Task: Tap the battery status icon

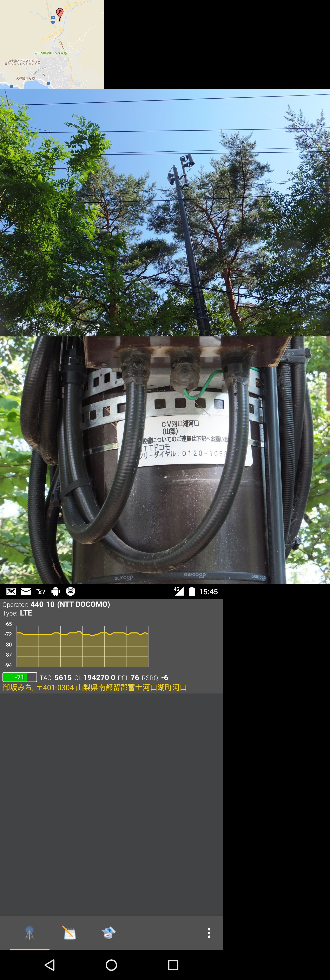Action: point(192,591)
